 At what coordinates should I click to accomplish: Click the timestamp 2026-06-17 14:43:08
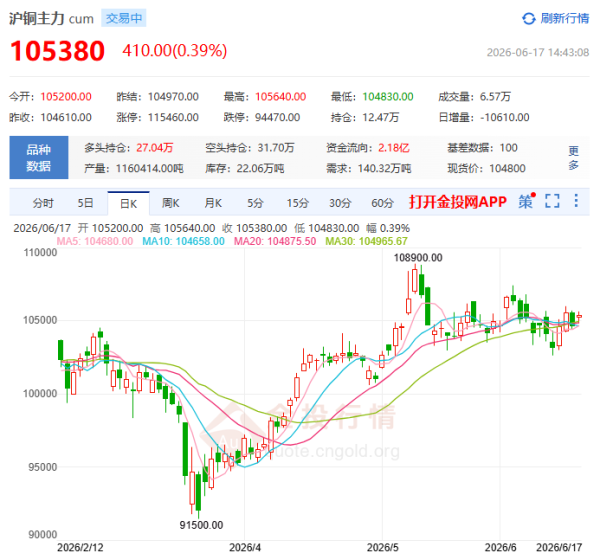pyautogui.click(x=538, y=52)
